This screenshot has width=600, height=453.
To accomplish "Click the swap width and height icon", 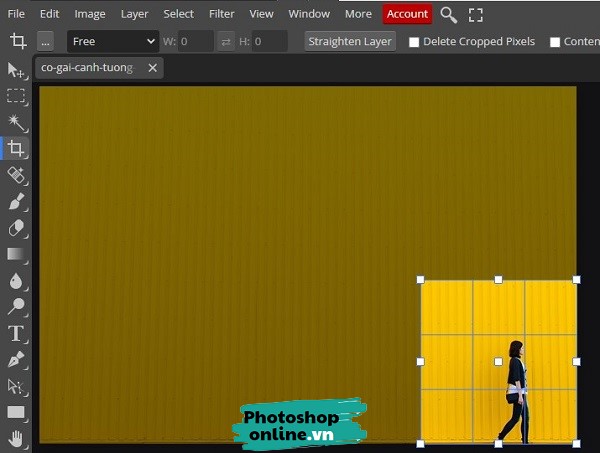I will tap(226, 42).
